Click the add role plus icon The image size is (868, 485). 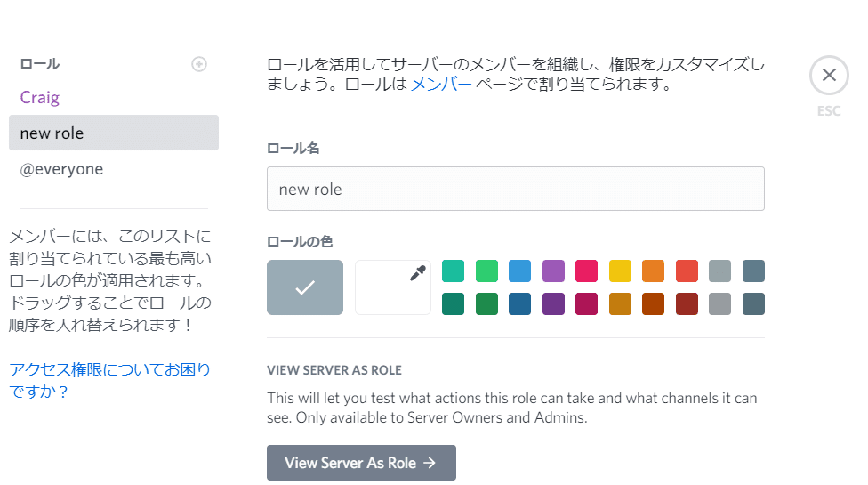199,64
